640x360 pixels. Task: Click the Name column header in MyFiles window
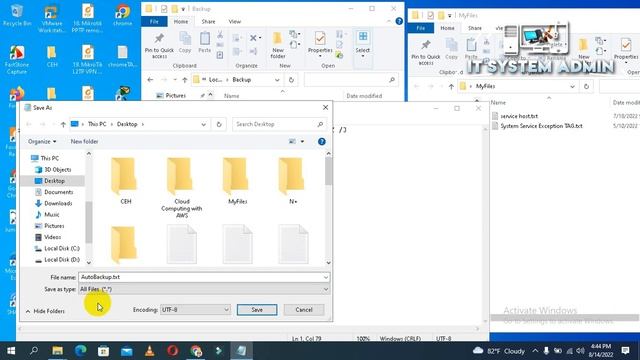point(498,103)
